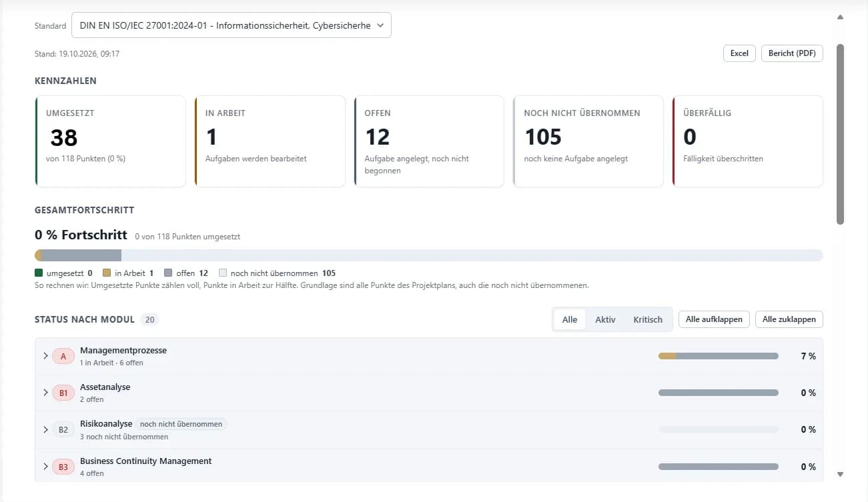Screen dimensions: 868x502
Task: Click the Assetanalyse module title
Action: (105, 387)
